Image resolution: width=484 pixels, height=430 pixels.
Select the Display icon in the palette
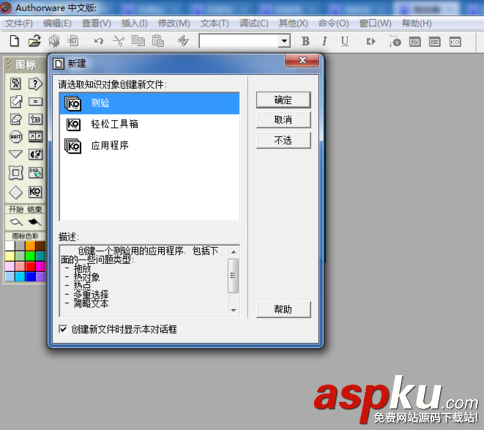[x=16, y=83]
